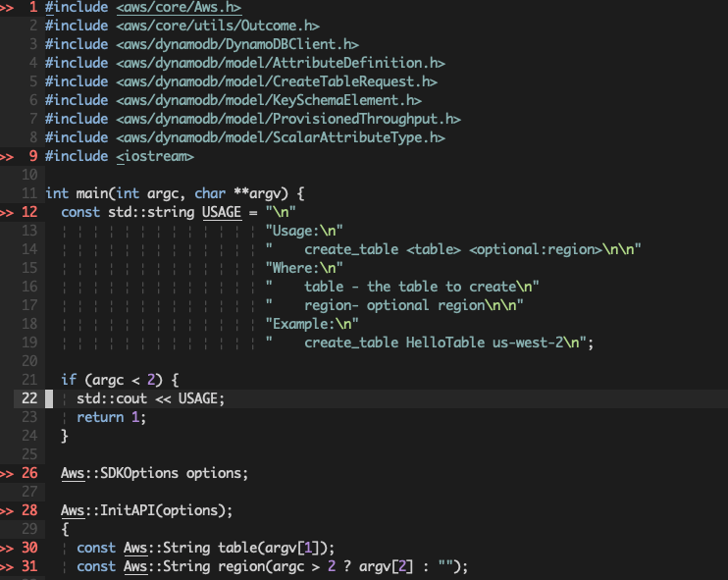Click the opening brace on line 29
This screenshot has width=728, height=580.
point(65,529)
